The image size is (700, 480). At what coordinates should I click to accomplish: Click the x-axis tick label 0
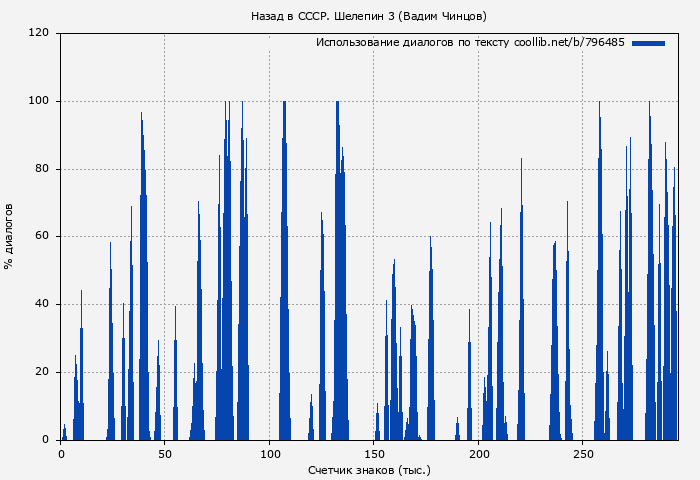(x=61, y=454)
